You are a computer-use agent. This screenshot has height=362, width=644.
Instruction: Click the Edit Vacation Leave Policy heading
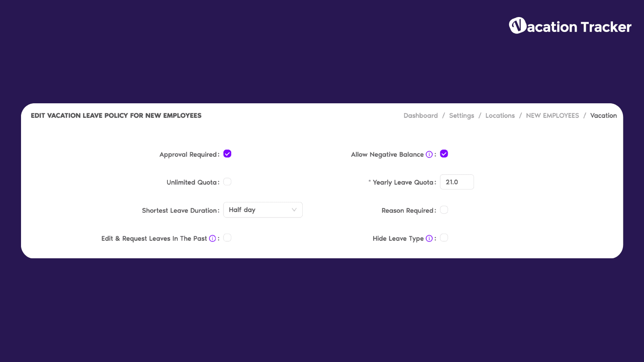[116, 116]
